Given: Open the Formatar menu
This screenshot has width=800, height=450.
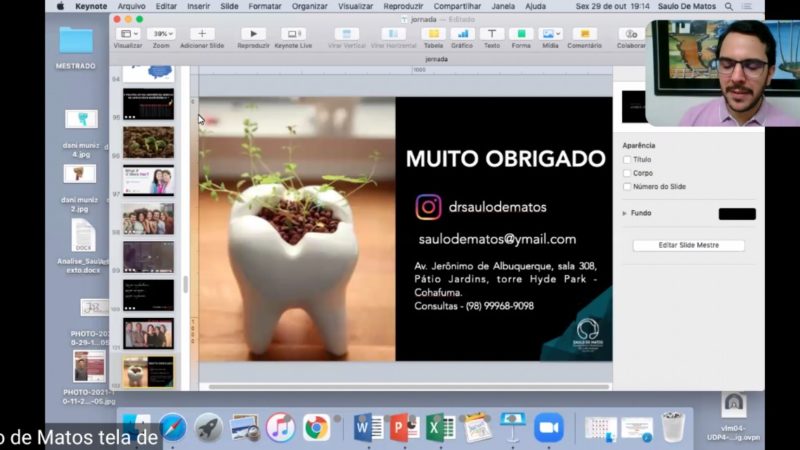Looking at the screenshot, I should point(265,6).
